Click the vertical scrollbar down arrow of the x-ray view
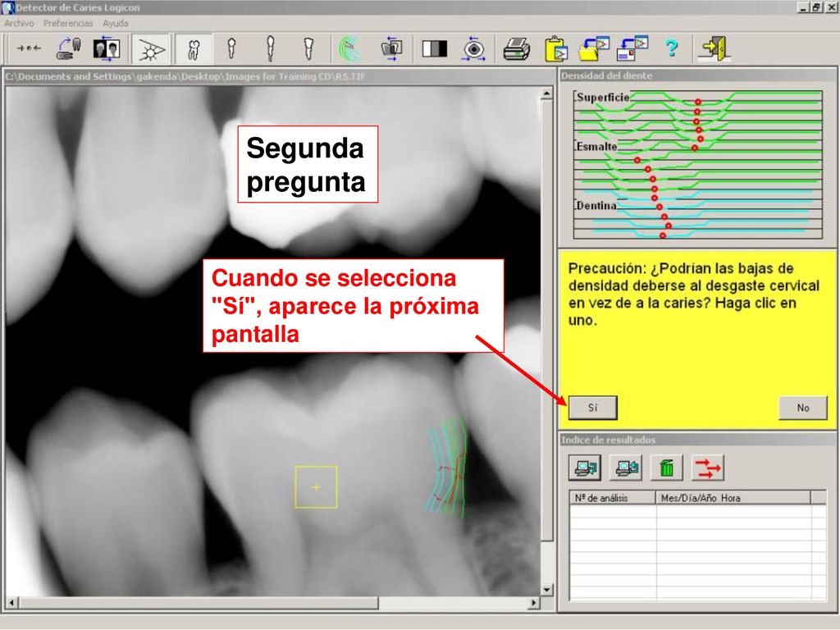Screen dimensions: 840x630 point(546,590)
